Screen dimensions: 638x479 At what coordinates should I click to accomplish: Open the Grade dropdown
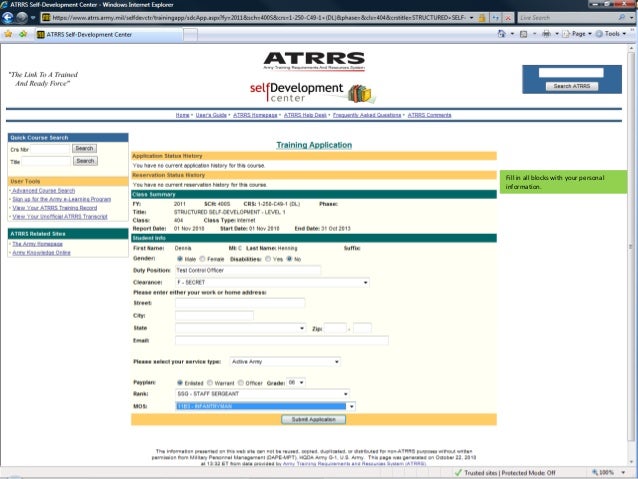[x=296, y=383]
